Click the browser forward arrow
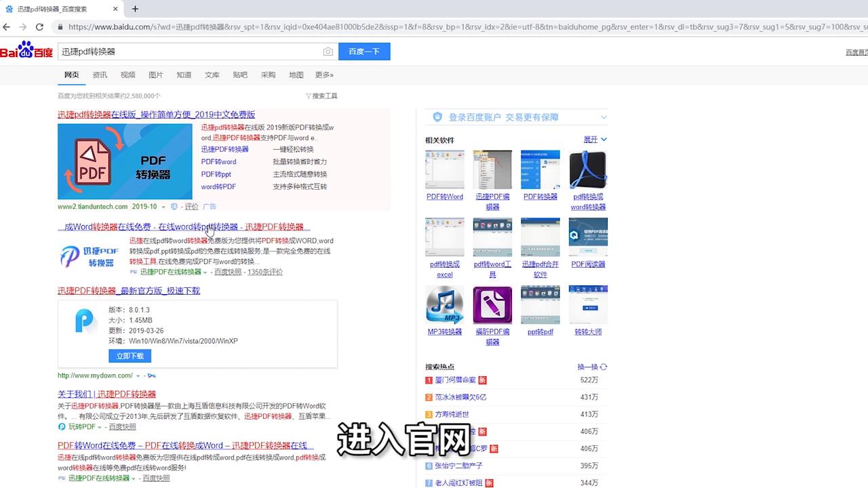Screen dimensions: 868x488 point(23,27)
